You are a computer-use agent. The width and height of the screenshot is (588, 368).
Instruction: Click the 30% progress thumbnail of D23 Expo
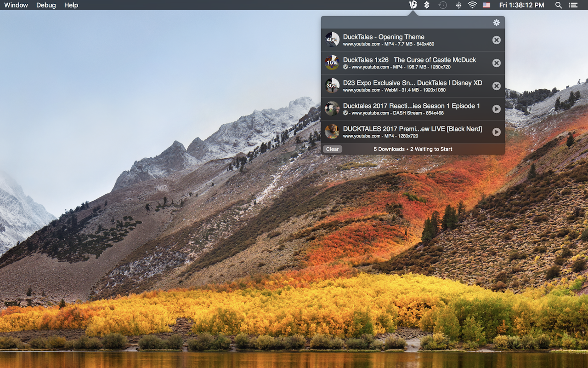coord(332,86)
